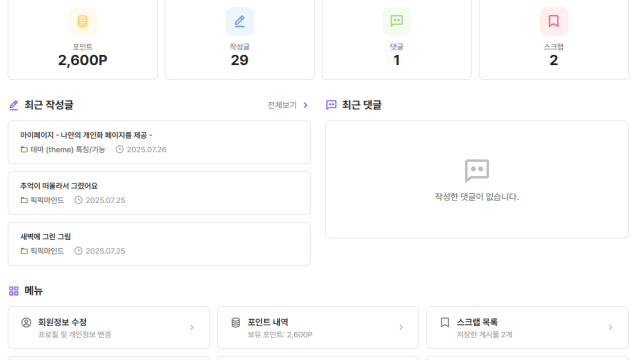This screenshot has width=640, height=360.
Task: Open the chevron arrow on 회원정보 수정 card
Action: coord(192,327)
